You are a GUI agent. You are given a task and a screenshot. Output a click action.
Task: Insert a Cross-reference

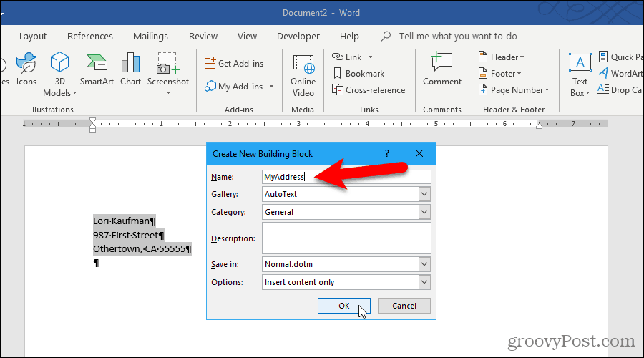(369, 90)
